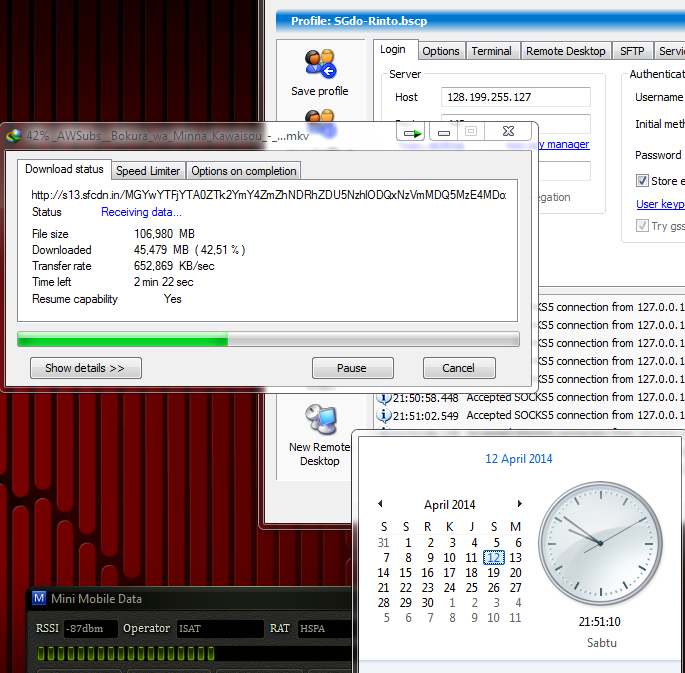Click the 21:51:10 digital time
The image size is (685, 673).
[600, 621]
